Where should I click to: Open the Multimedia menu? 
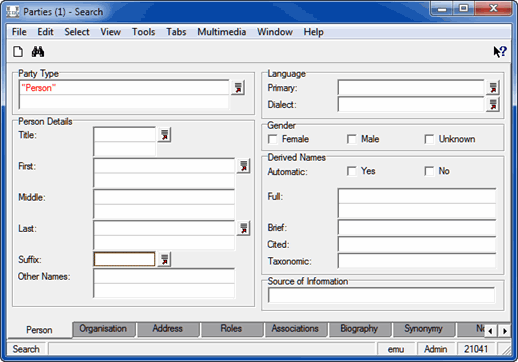tap(222, 32)
